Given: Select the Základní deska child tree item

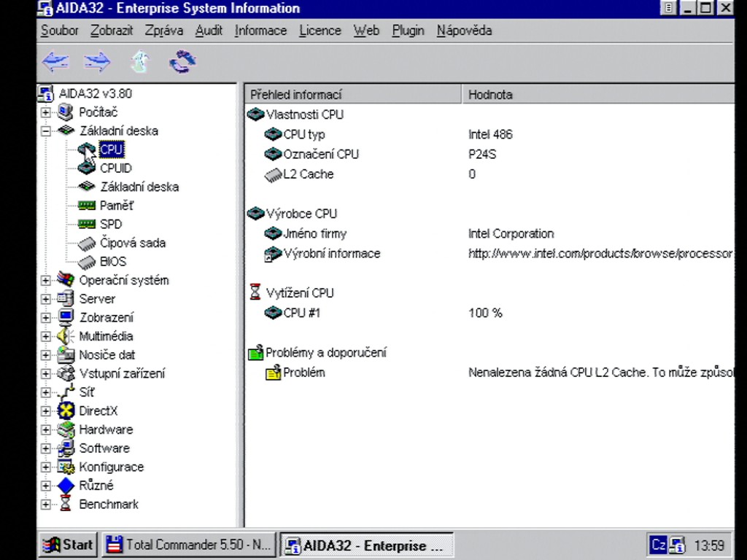Looking at the screenshot, I should pos(139,187).
